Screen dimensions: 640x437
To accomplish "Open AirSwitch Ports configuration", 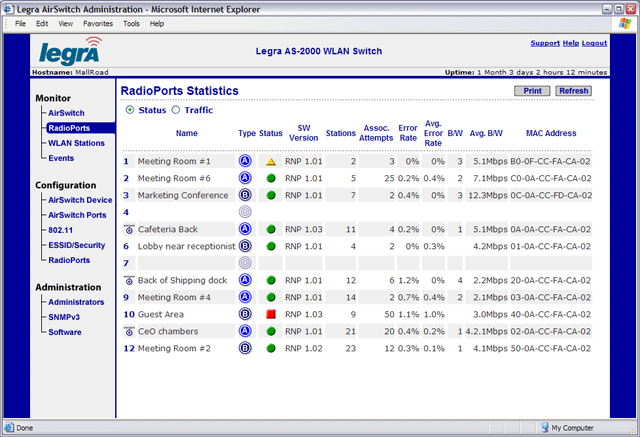I will point(77,215).
